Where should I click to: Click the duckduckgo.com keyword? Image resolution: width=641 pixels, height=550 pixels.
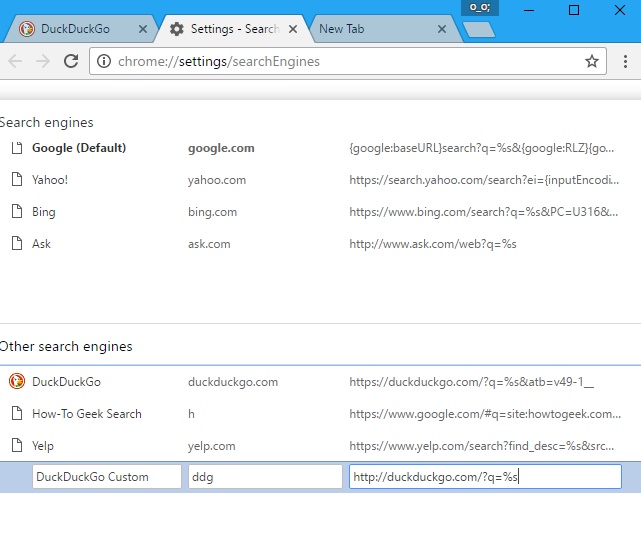pyautogui.click(x=233, y=382)
